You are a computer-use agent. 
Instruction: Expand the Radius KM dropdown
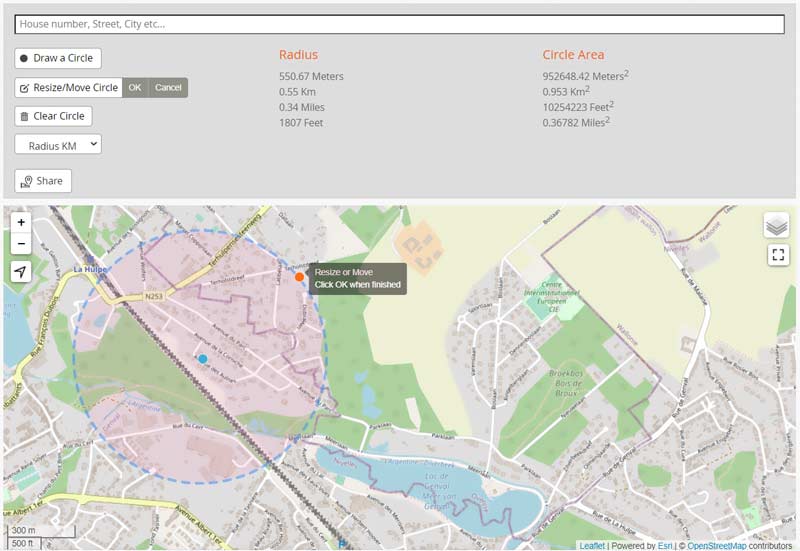coord(58,145)
